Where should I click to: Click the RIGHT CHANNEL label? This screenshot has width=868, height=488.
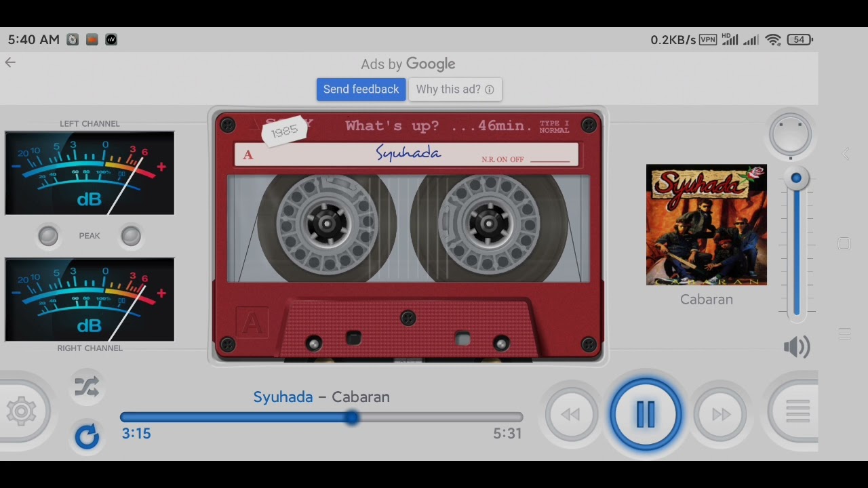pos(90,348)
